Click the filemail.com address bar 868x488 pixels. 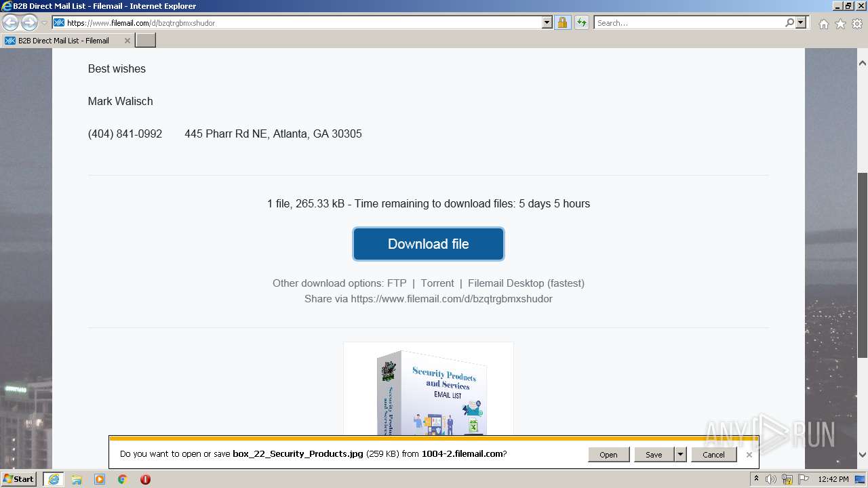tap(302, 23)
